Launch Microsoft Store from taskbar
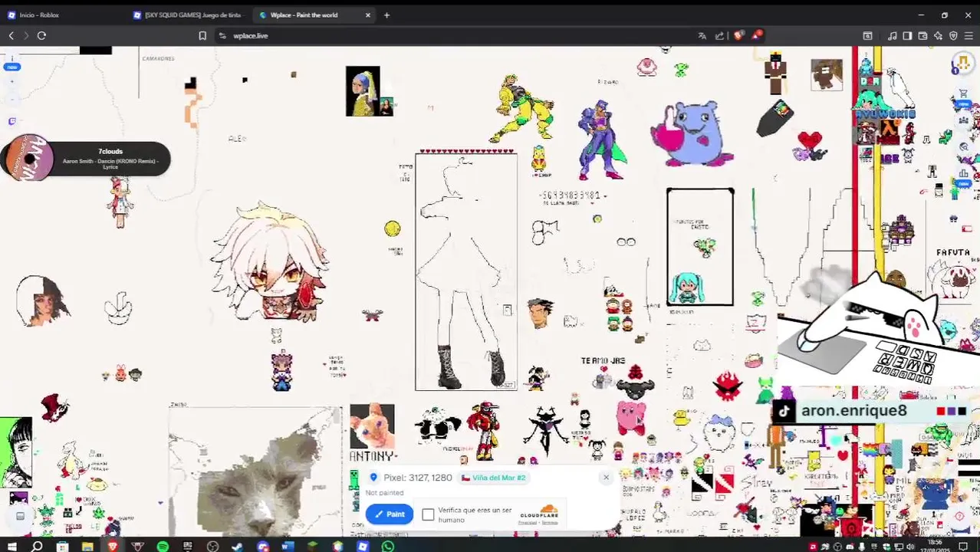 (x=62, y=546)
